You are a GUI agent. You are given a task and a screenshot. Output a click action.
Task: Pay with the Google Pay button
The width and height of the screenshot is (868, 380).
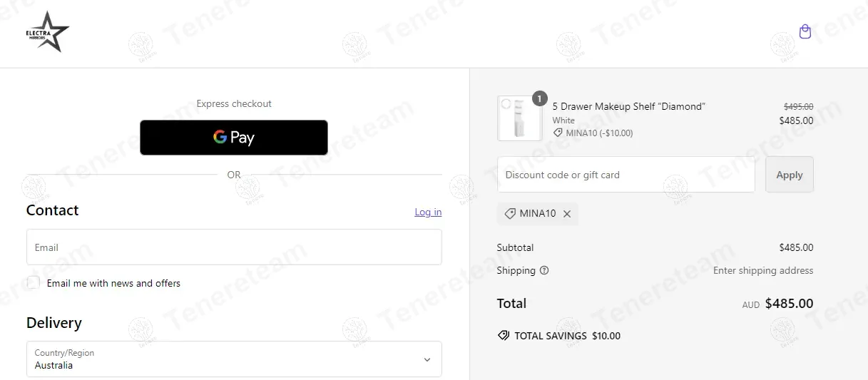coord(234,138)
